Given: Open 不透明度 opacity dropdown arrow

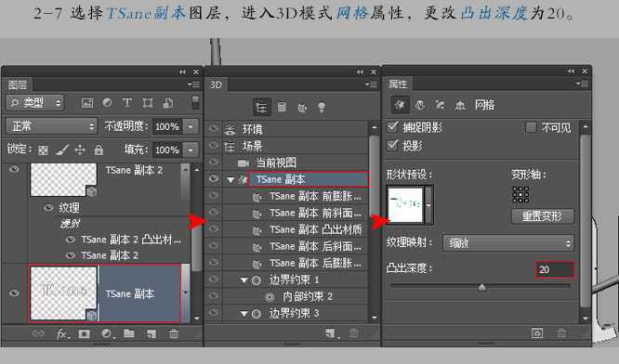Looking at the screenshot, I should click(191, 126).
